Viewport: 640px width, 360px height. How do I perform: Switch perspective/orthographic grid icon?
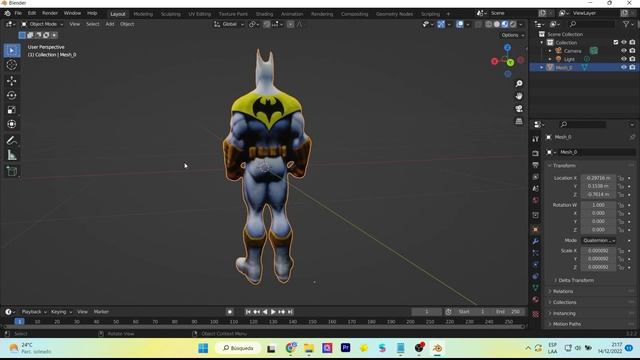point(519,121)
